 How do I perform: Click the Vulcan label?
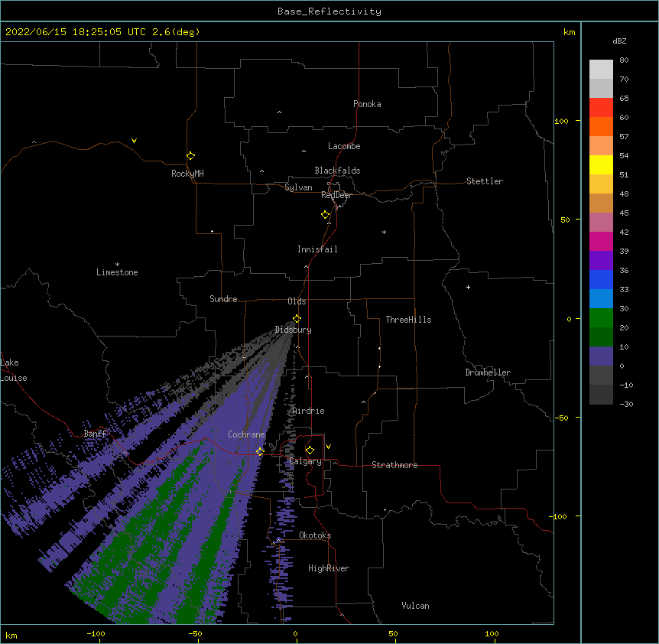pyautogui.click(x=415, y=606)
